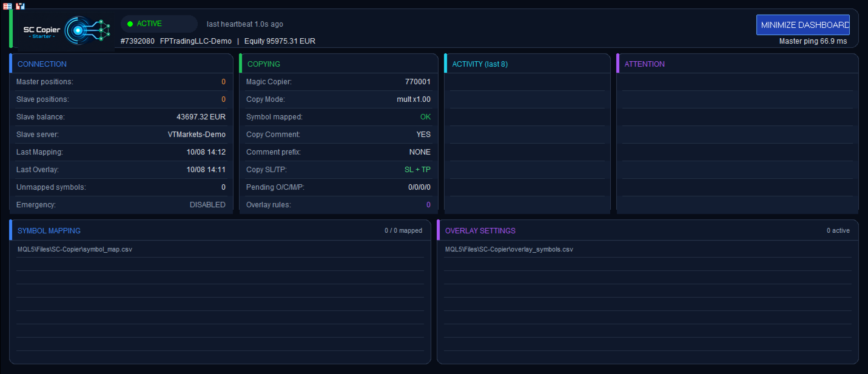868x374 pixels.
Task: Click the SC Copier Starter logo
Action: point(65,30)
